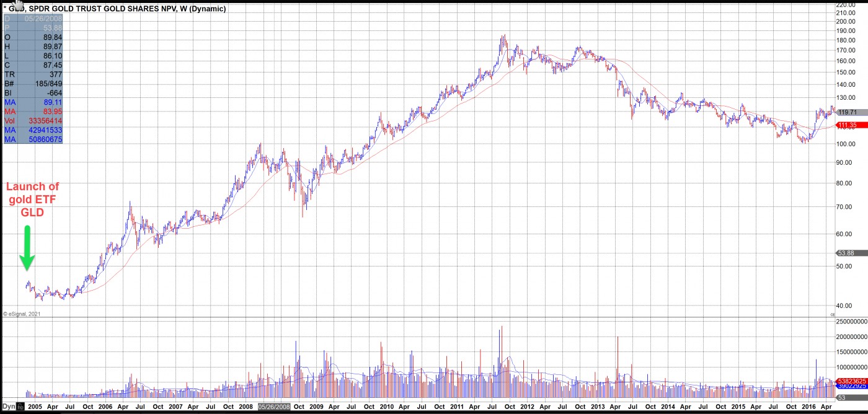Click the TR value 377
Viewport: 868px width, 414px height.
(x=56, y=74)
